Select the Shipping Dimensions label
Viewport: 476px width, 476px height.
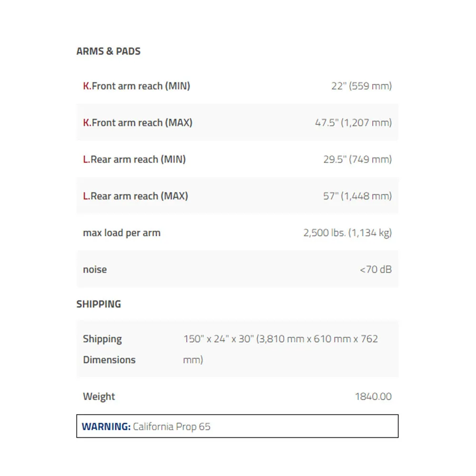tap(109, 349)
